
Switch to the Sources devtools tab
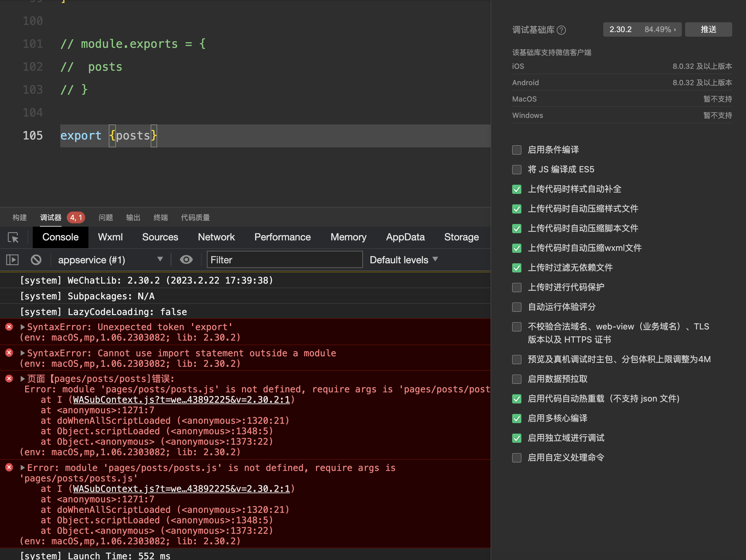point(160,237)
